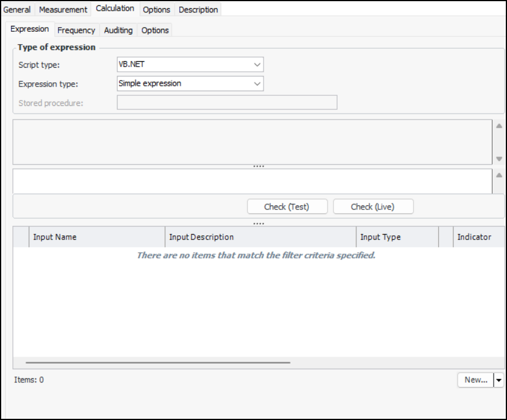The image size is (507, 420).
Task: Click the Check (Test) button
Action: [286, 206]
